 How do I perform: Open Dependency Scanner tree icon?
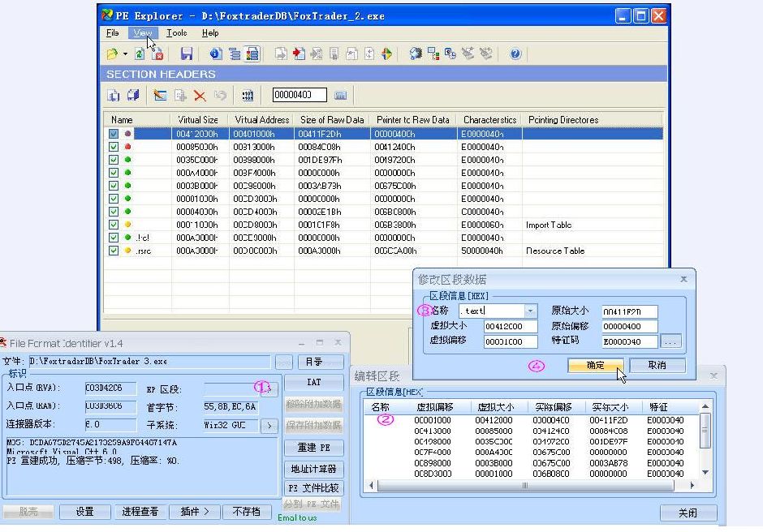pos(433,54)
